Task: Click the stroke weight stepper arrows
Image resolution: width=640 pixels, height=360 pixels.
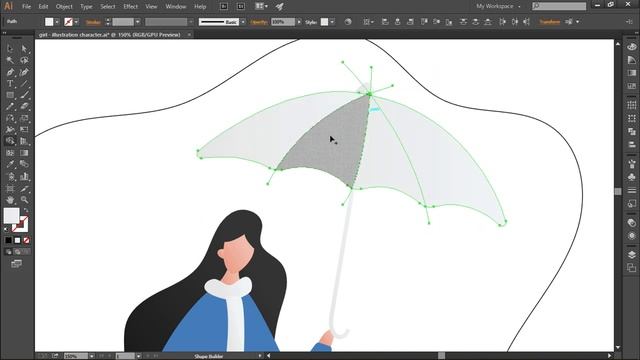Action: [x=108, y=22]
